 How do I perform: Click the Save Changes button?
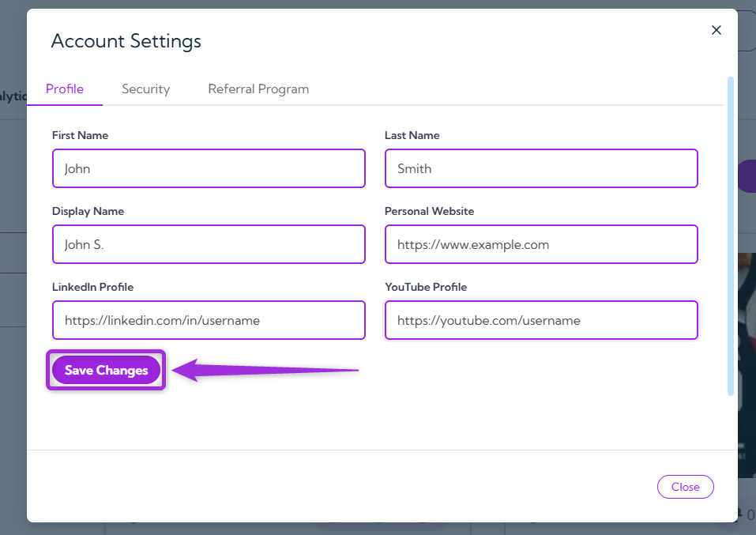[x=105, y=370]
